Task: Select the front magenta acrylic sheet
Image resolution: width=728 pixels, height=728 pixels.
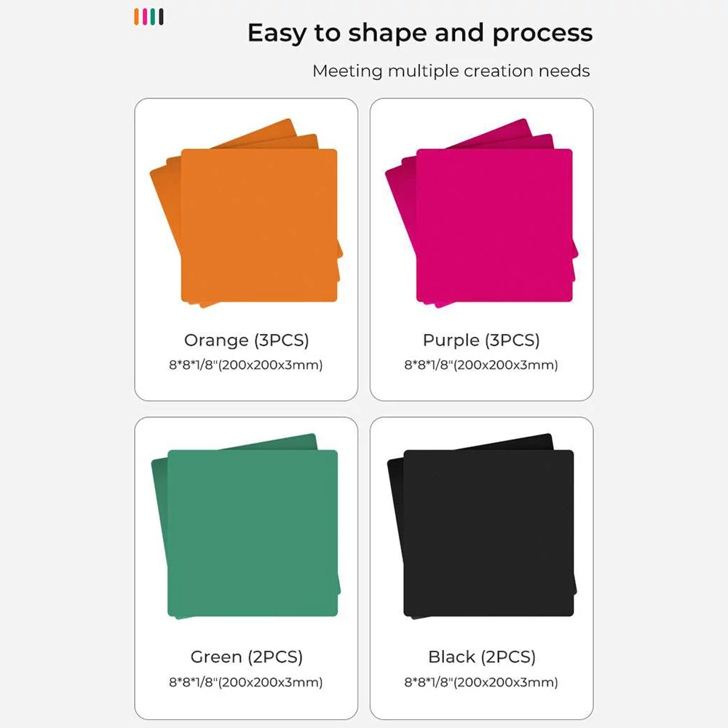Action: pyautogui.click(x=494, y=225)
